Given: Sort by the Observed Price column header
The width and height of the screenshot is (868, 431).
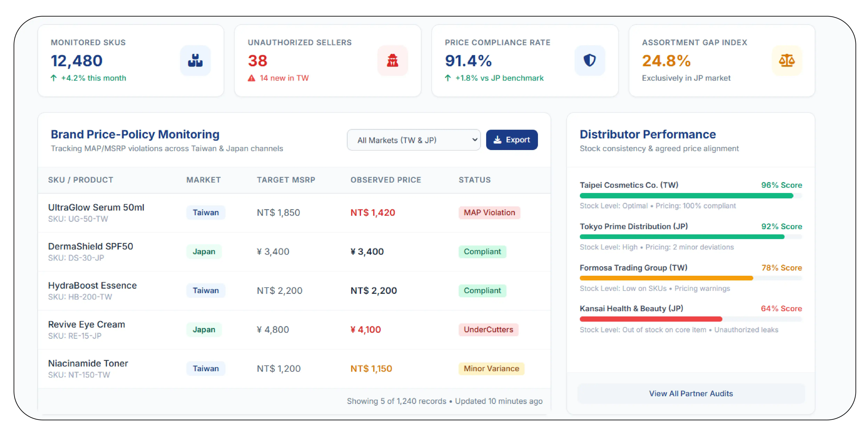Looking at the screenshot, I should point(386,180).
